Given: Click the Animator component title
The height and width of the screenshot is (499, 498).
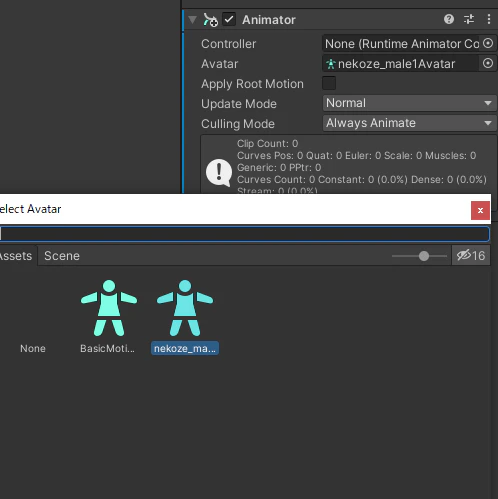Looking at the screenshot, I should tap(269, 20).
